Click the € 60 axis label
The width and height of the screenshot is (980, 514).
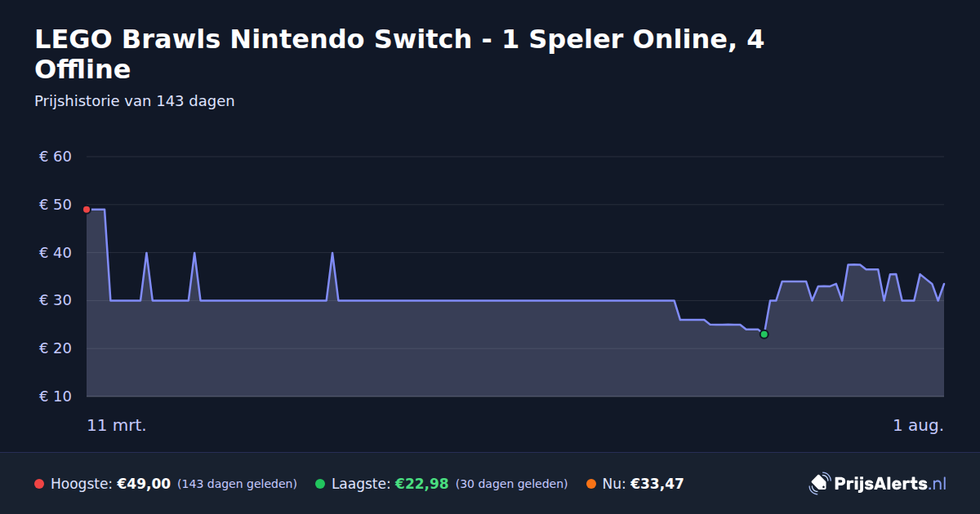56,157
